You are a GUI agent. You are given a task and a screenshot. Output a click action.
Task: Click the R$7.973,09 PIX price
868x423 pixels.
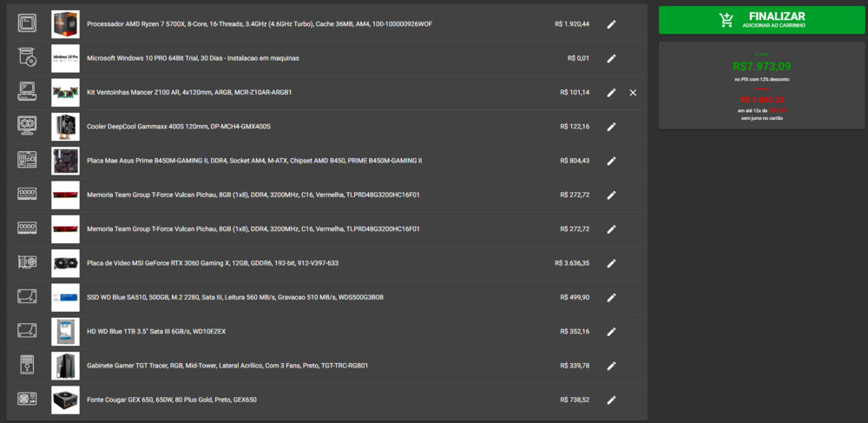coord(761,65)
